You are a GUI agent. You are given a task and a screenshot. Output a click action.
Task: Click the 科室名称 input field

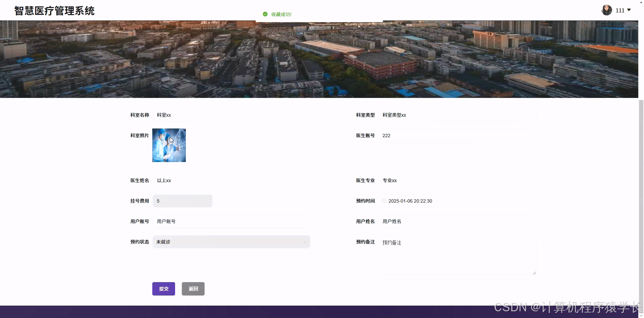pyautogui.click(x=231, y=115)
